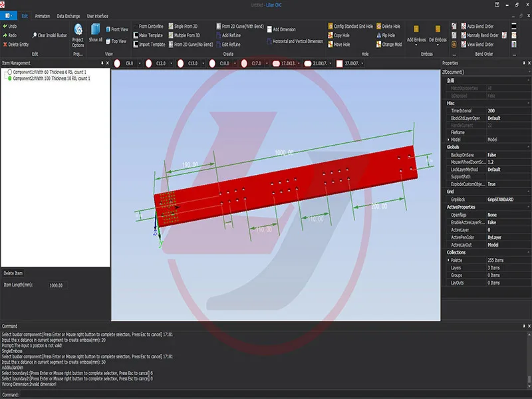Click the Add Dimension tool
532x399 pixels.
pyautogui.click(x=268, y=29)
